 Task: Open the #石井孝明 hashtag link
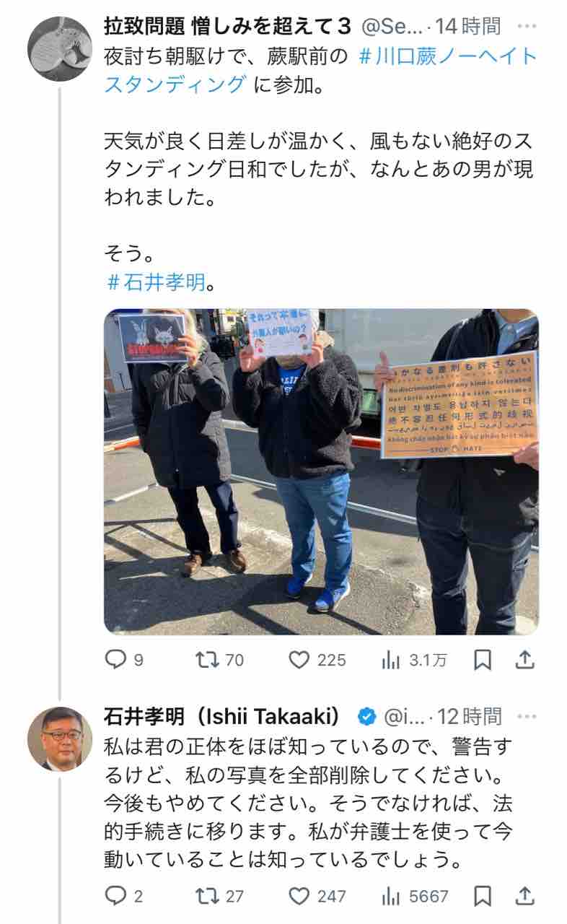point(155,281)
